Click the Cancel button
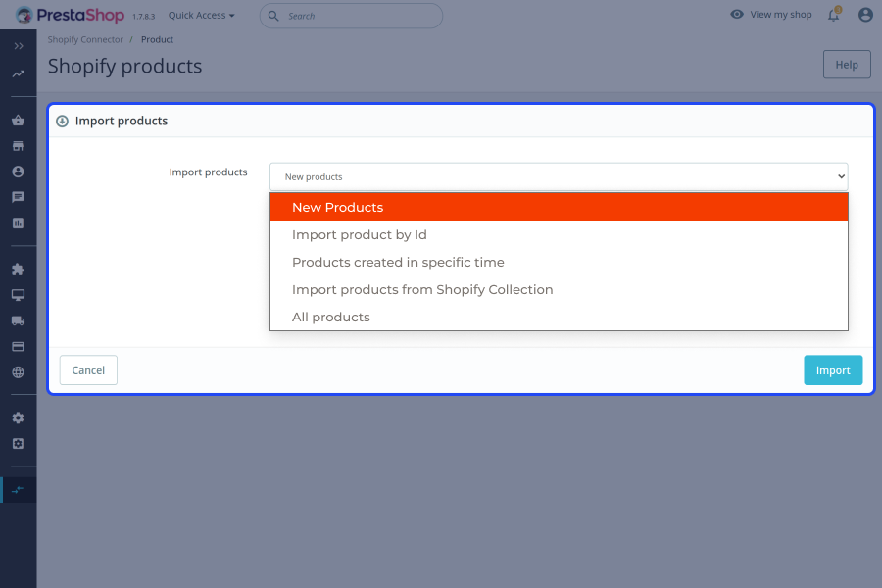The height and width of the screenshot is (588, 882). click(x=88, y=370)
